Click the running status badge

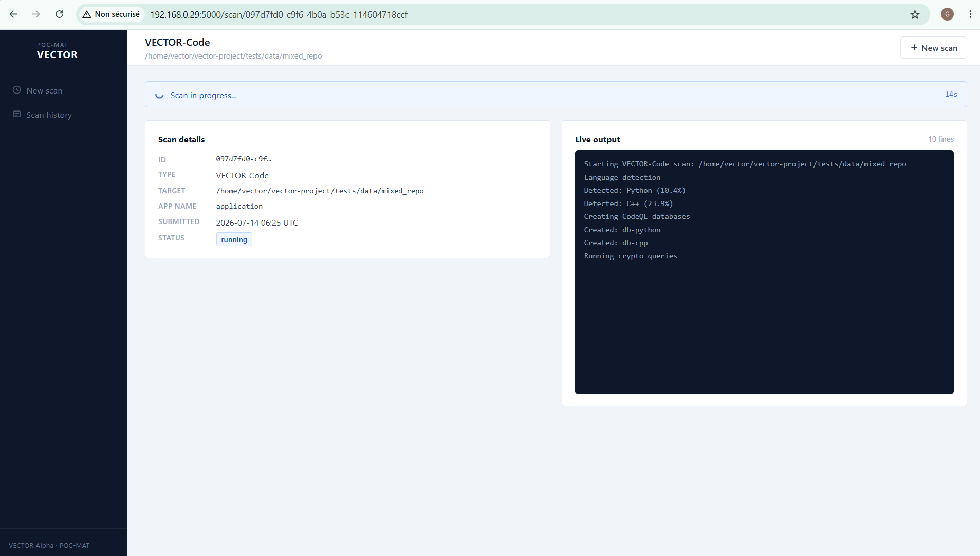(234, 239)
